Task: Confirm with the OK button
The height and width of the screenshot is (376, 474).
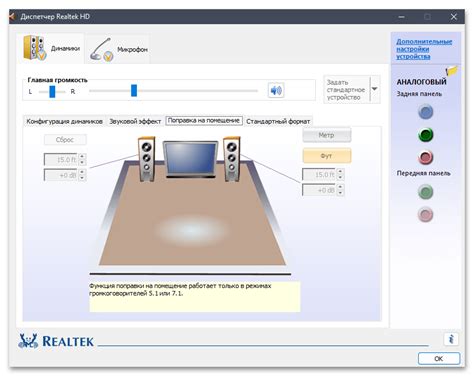Action: pyautogui.click(x=439, y=359)
